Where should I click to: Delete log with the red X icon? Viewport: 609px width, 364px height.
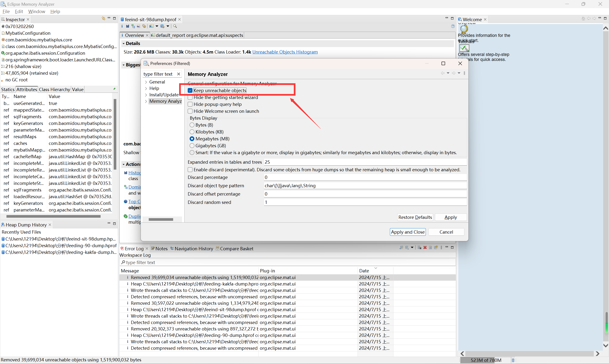click(425, 247)
